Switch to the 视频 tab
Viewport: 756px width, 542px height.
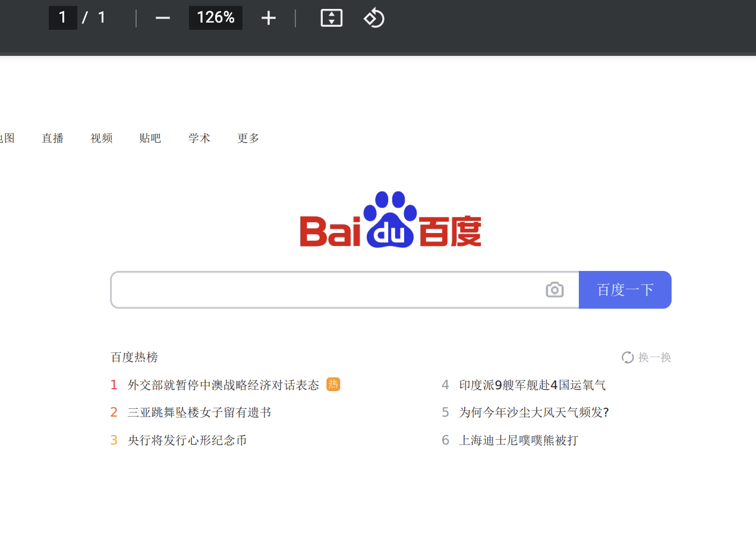tap(101, 138)
